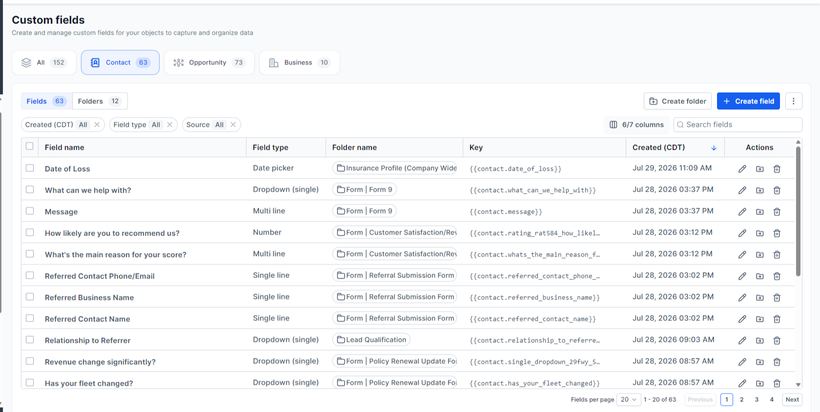Select Referred Contact Phone/Email row checkbox
This screenshot has height=412, width=820.
pyautogui.click(x=30, y=275)
